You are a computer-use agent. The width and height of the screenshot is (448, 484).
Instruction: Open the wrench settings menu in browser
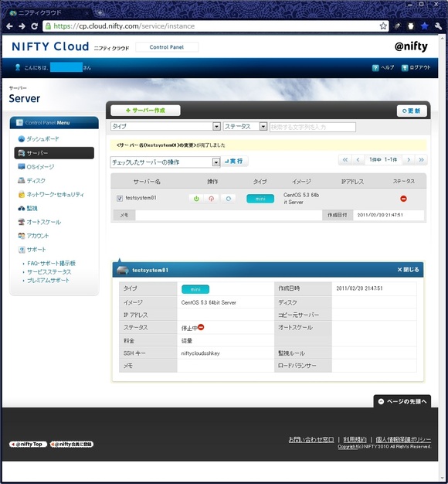438,26
